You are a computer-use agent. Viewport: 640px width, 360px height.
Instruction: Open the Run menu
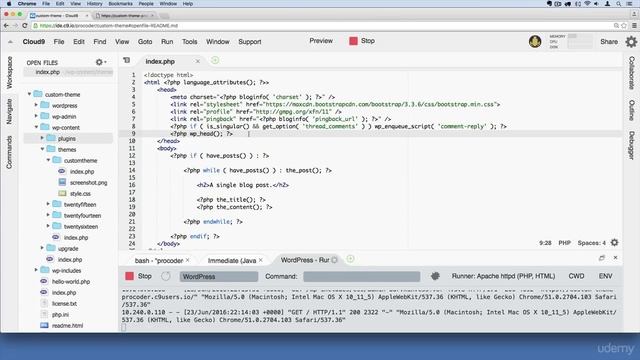point(167,42)
